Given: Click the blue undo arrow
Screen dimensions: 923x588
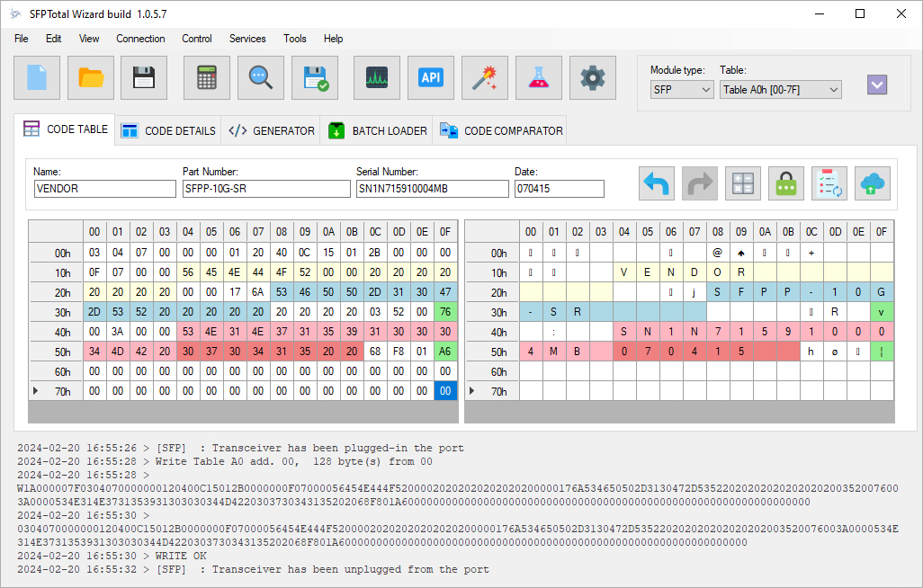Looking at the screenshot, I should click(x=657, y=183).
